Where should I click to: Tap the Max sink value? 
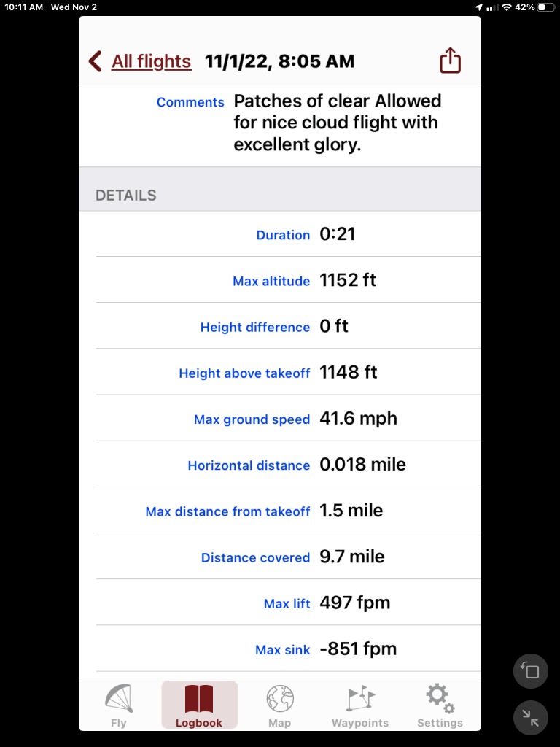click(358, 649)
